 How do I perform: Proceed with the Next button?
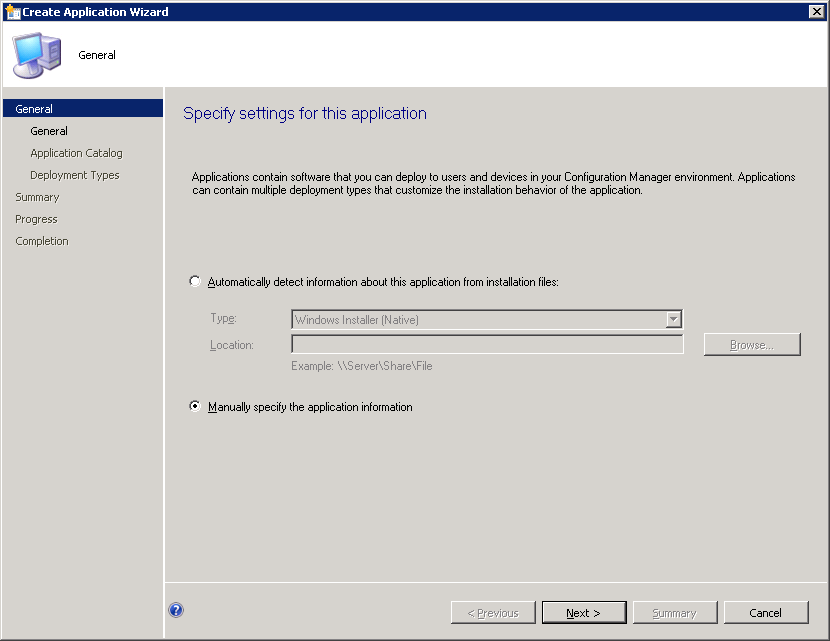tap(584, 613)
